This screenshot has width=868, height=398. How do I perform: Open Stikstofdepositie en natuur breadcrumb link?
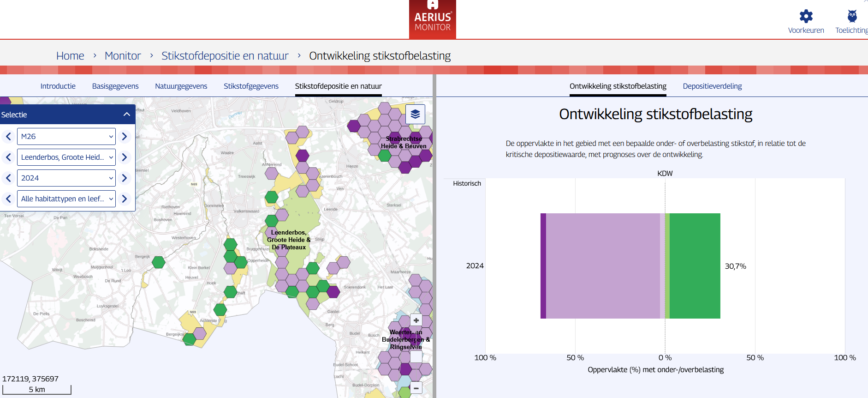(x=225, y=56)
